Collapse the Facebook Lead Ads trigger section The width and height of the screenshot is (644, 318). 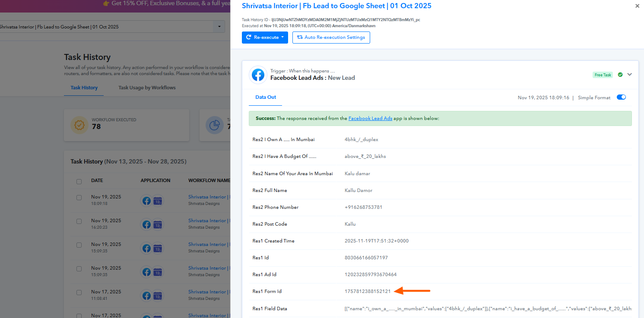630,75
